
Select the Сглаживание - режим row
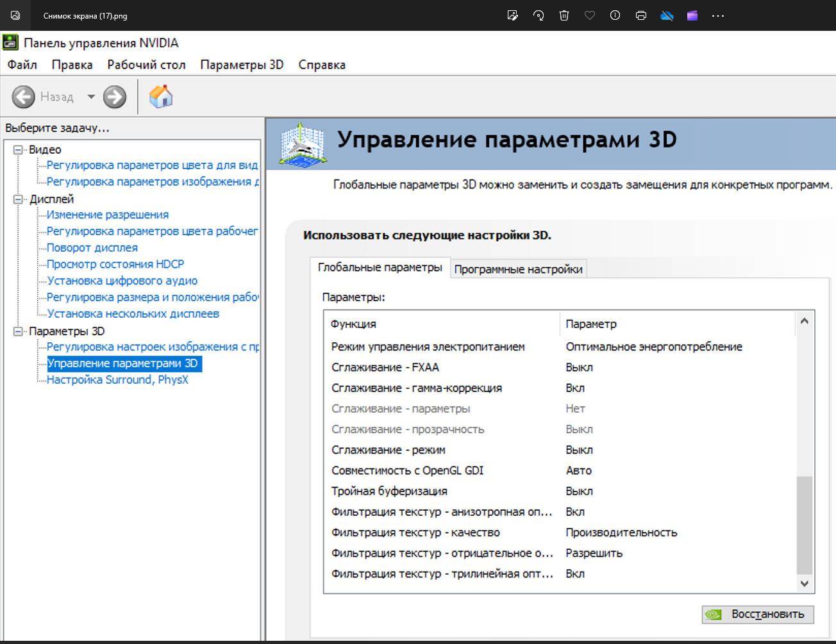(560, 450)
